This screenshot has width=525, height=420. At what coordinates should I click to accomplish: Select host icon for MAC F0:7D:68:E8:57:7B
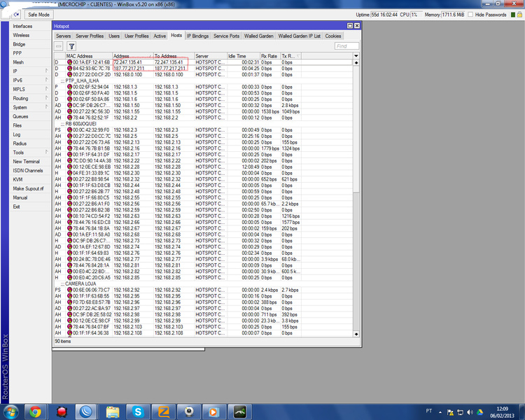coord(69,302)
